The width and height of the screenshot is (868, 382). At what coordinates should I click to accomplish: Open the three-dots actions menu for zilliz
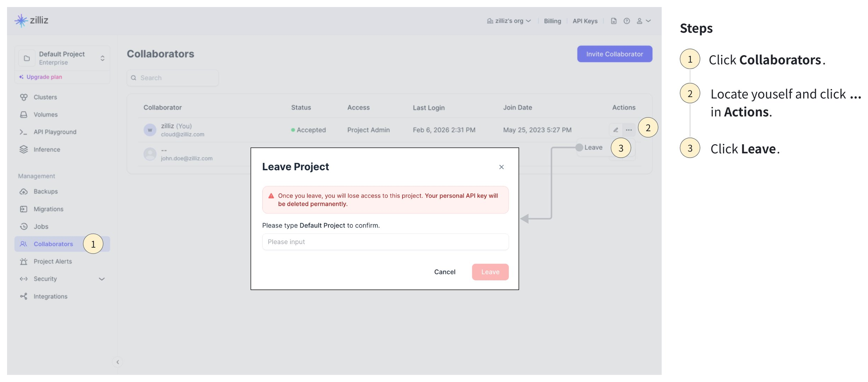(x=629, y=130)
